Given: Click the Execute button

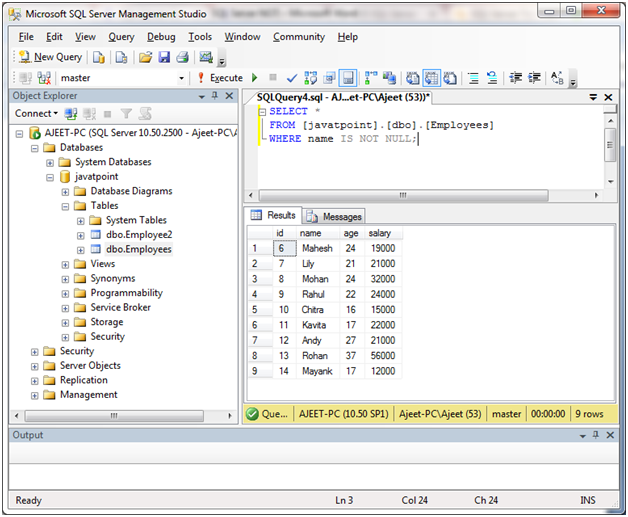Looking at the screenshot, I should [x=220, y=78].
